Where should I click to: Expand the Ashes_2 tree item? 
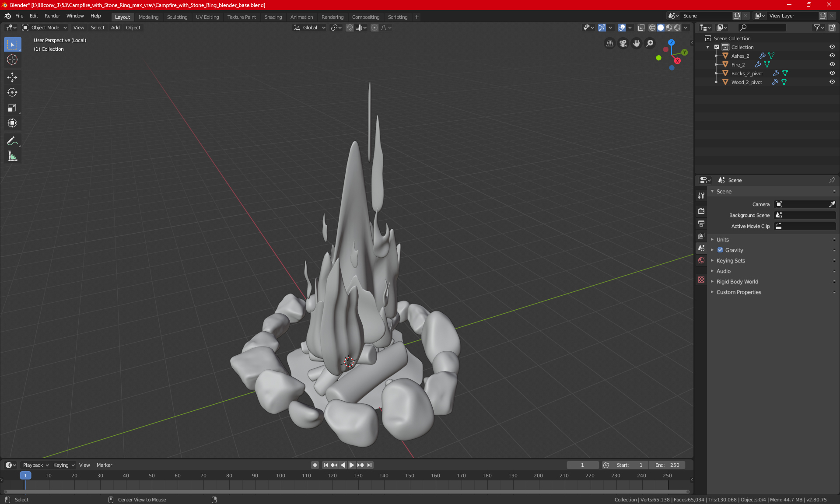point(717,56)
